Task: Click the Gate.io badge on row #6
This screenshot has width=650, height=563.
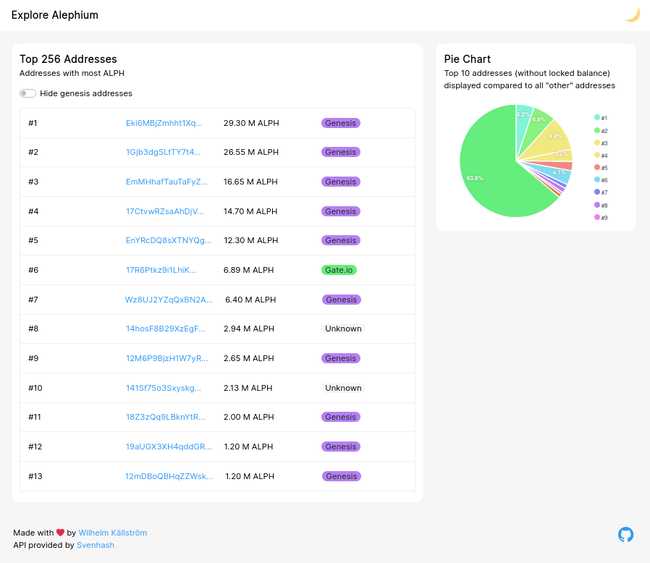Action: point(339,270)
